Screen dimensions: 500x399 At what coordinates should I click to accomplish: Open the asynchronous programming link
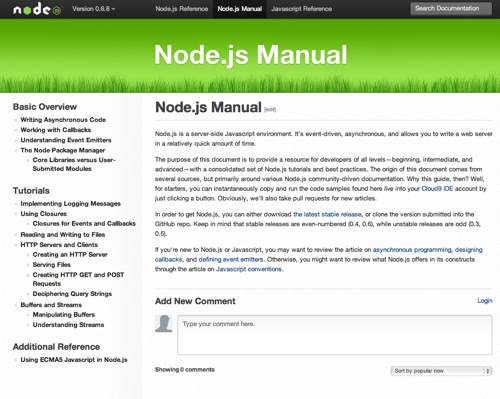[412, 250]
